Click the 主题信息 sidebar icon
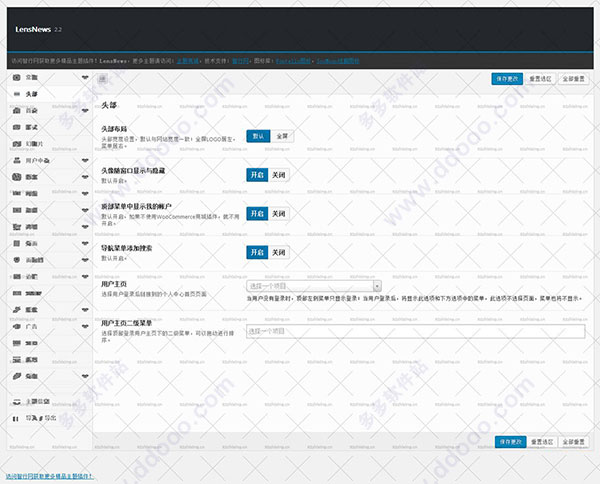Viewport: 600px width, 484px height. coord(16,402)
